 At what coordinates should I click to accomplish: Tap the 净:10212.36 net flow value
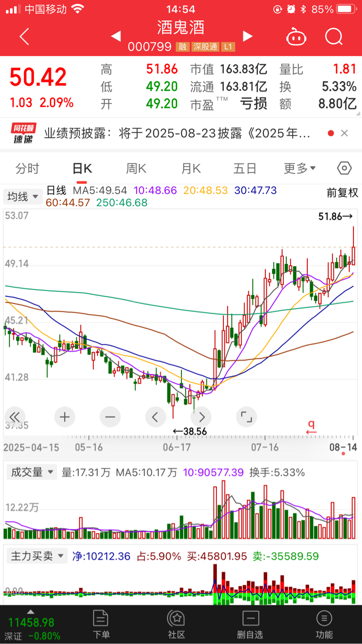101,556
